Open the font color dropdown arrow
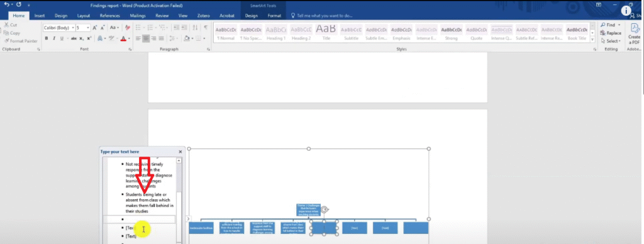The width and height of the screenshot is (644, 244). [128, 38]
